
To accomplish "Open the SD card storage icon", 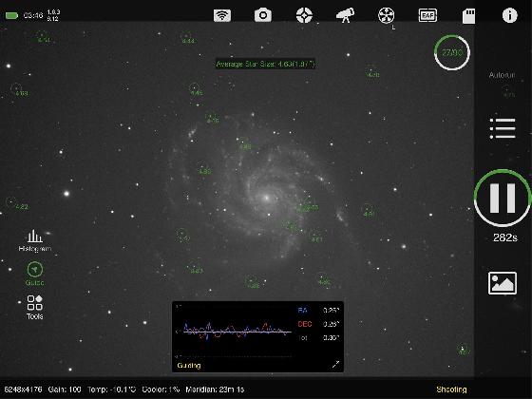I will pos(468,16).
